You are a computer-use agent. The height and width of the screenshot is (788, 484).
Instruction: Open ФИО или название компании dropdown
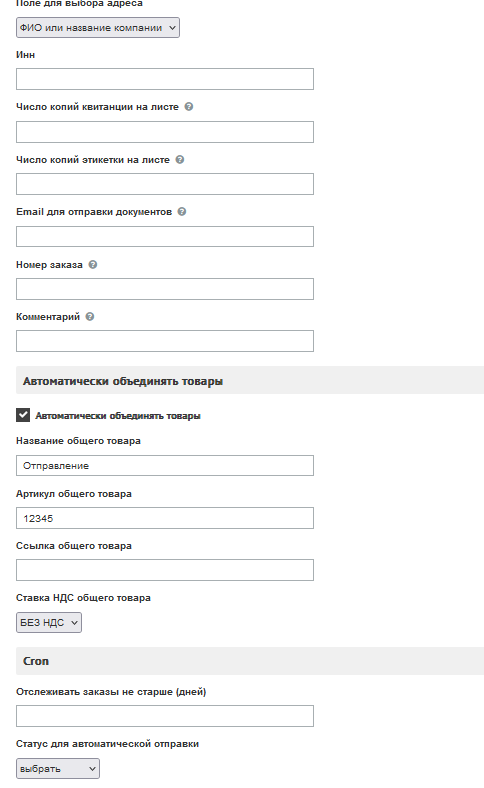98,28
